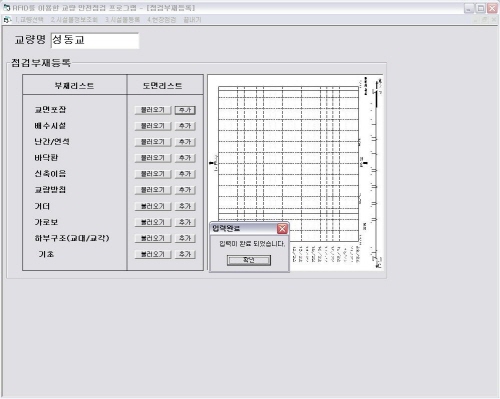Image resolution: width=500 pixels, height=399 pixels.
Task: Load the drawing for 바닥판
Action: click(153, 158)
